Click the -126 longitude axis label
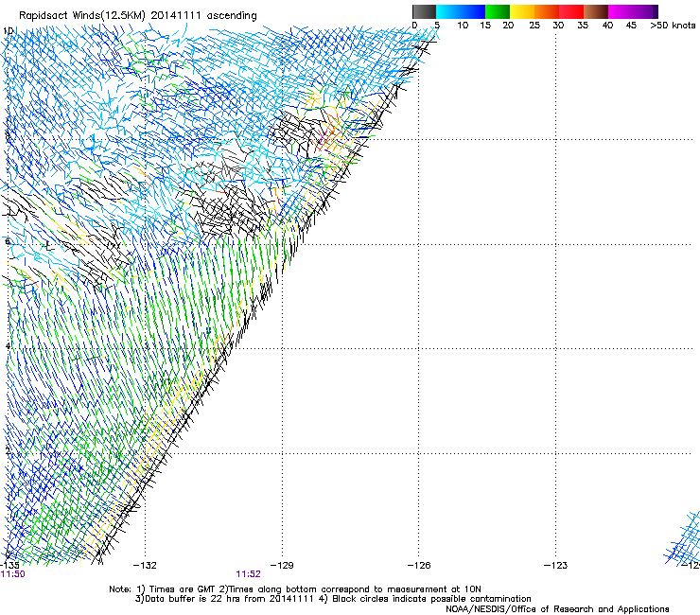Image resolution: width=700 pixels, height=615 pixels. click(x=419, y=566)
